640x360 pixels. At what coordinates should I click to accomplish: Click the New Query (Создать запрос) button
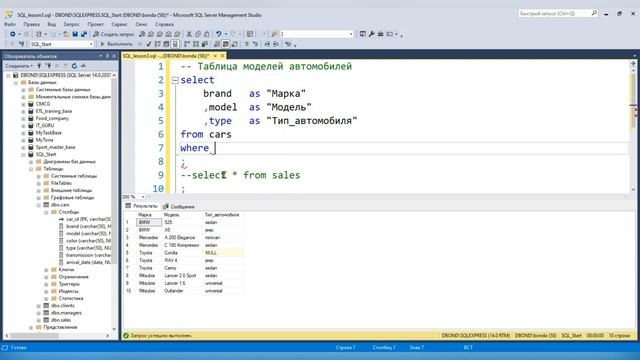[x=114, y=34]
